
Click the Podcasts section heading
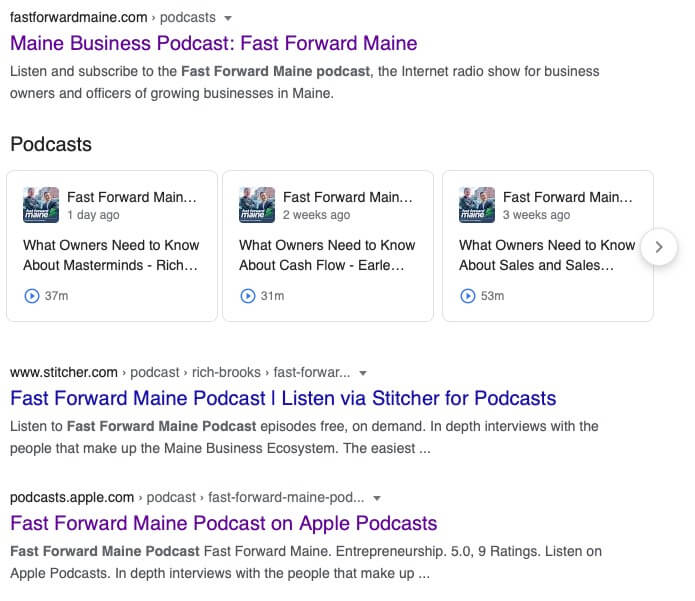[51, 144]
